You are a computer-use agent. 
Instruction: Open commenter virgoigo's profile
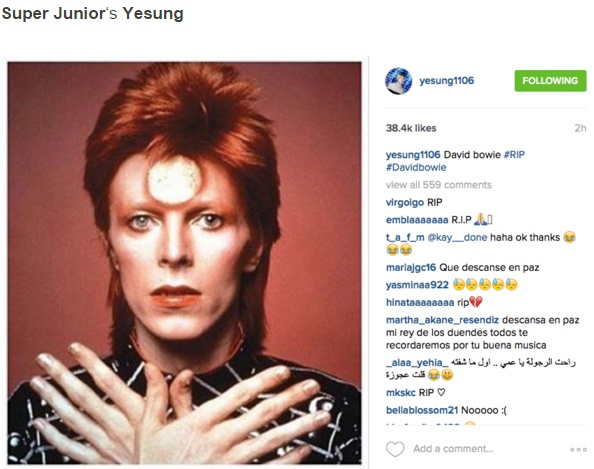tap(405, 203)
